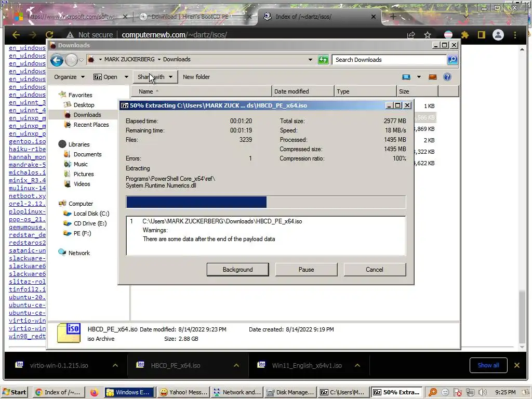Image resolution: width=532 pixels, height=399 pixels.
Task: Close the Index of /~dartz/isos/ tab
Action: coord(373,16)
